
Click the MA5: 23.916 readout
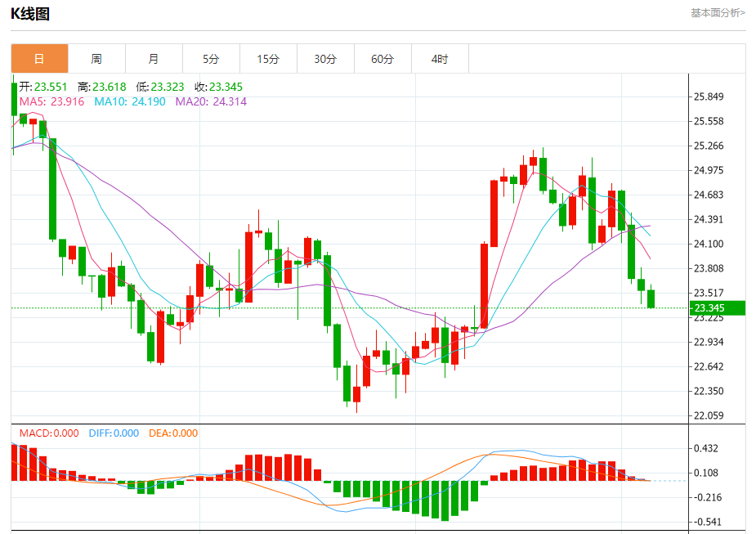51,101
